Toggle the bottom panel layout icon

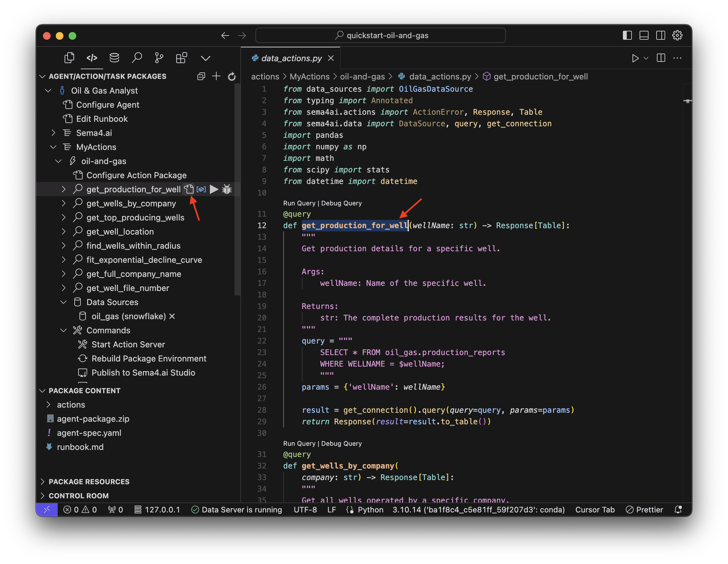(x=644, y=35)
